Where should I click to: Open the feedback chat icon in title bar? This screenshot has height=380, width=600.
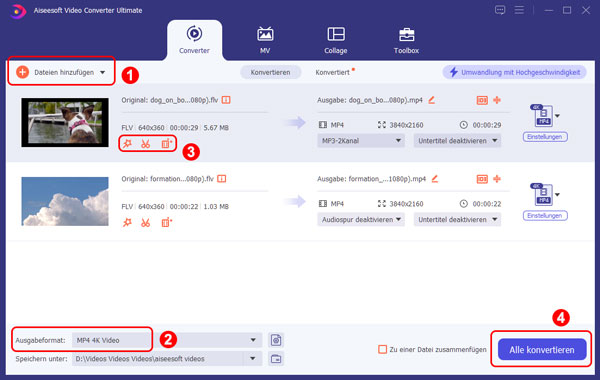(x=500, y=10)
